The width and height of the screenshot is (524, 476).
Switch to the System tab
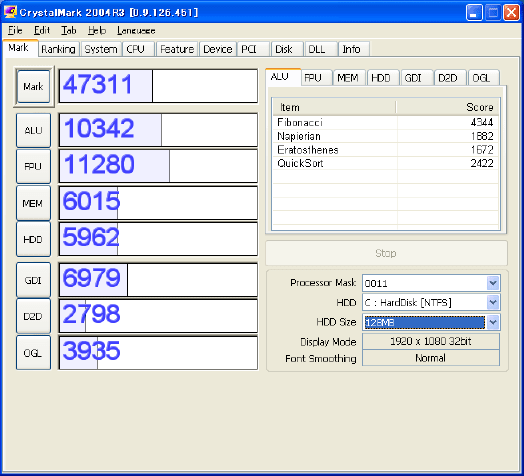tap(101, 49)
